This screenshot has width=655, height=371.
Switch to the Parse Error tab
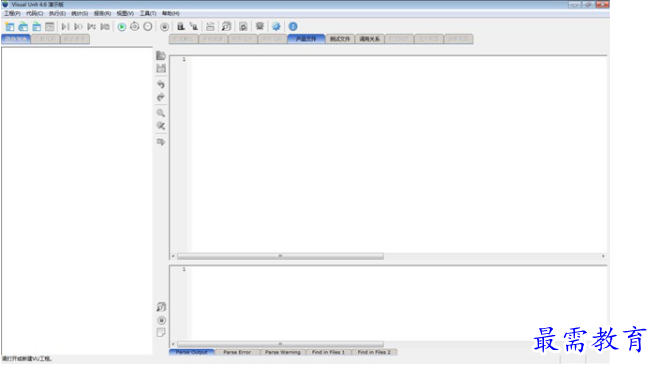click(x=237, y=352)
